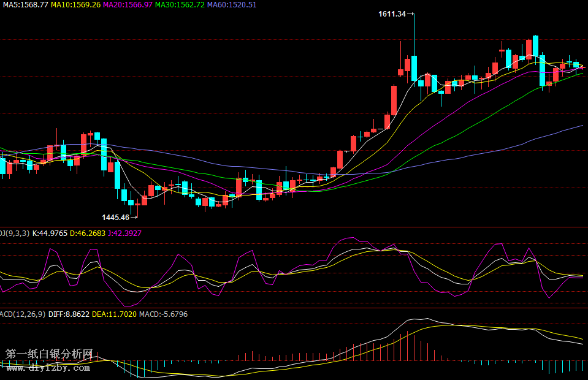Select the yellow D:46.2683 value label
The width and height of the screenshot is (588, 380).
point(87,233)
